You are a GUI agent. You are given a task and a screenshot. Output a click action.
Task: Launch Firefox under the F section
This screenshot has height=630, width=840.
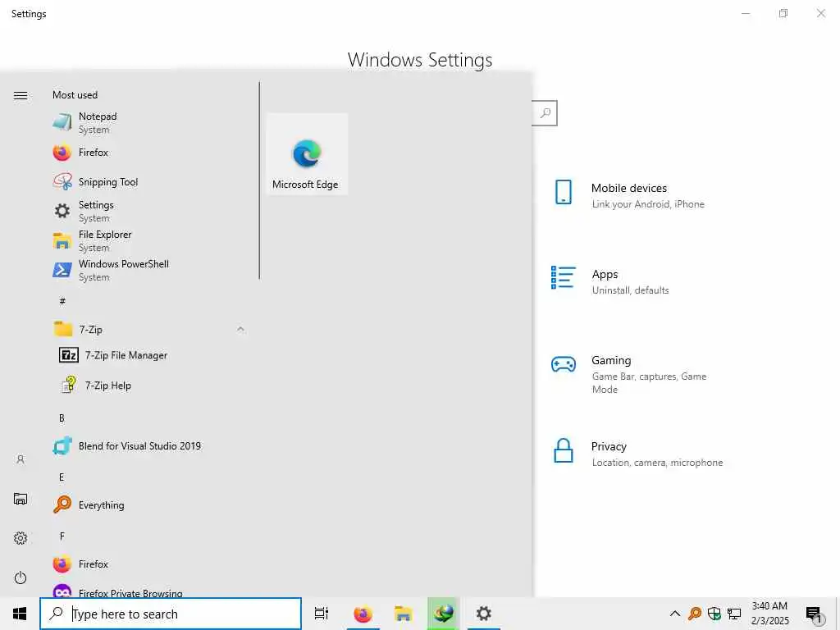click(150, 564)
